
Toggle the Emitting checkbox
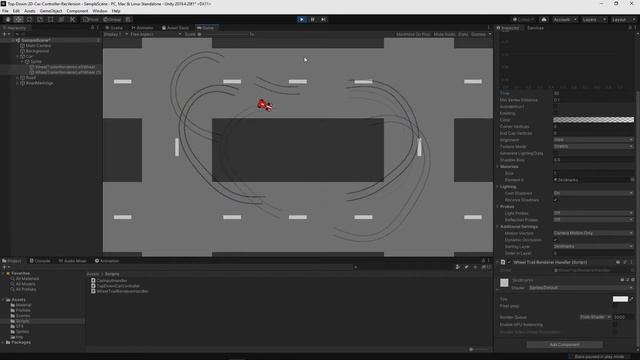[x=556, y=113]
